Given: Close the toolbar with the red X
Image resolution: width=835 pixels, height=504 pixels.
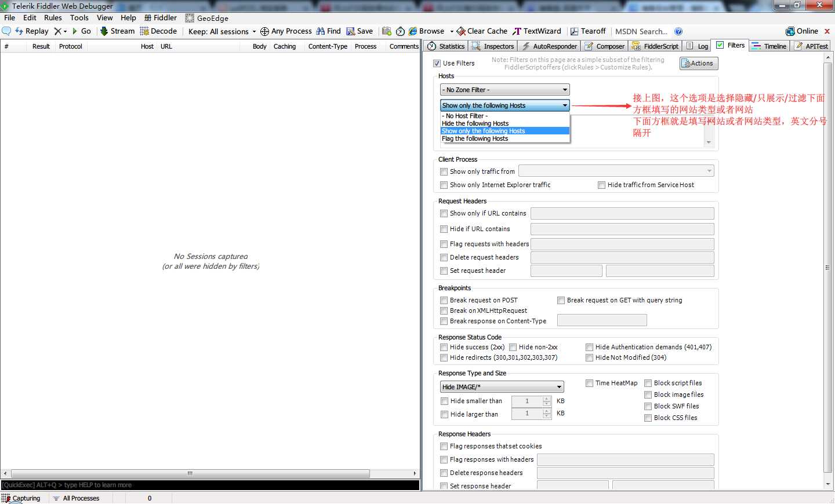Looking at the screenshot, I should coord(827,31).
